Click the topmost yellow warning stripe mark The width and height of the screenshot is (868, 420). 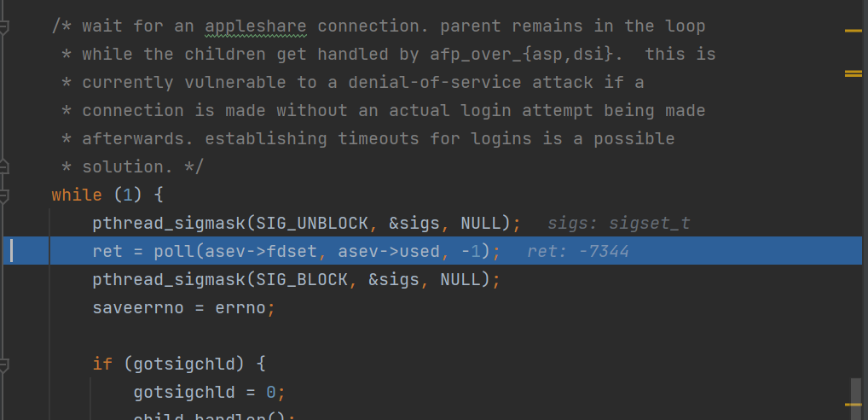click(x=853, y=31)
